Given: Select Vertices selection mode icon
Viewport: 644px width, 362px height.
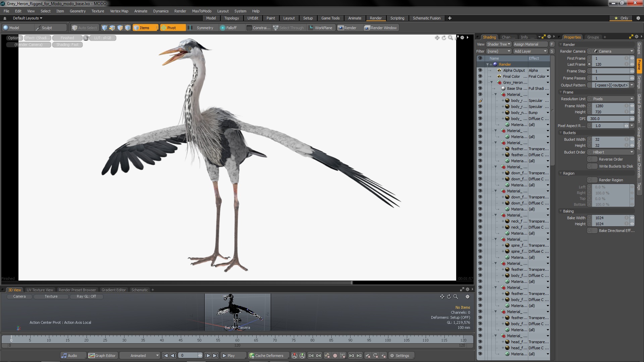Looking at the screenshot, I should tap(104, 28).
